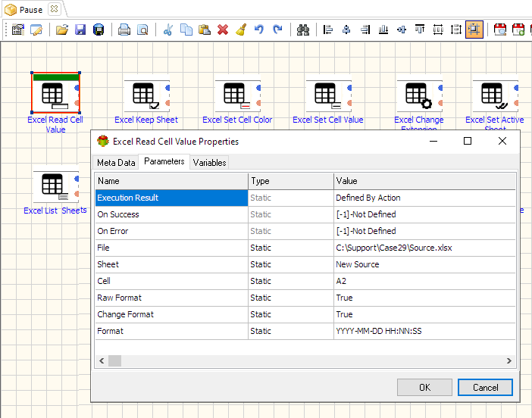
Task: Align selected items to vertical middle
Action: pos(402,30)
